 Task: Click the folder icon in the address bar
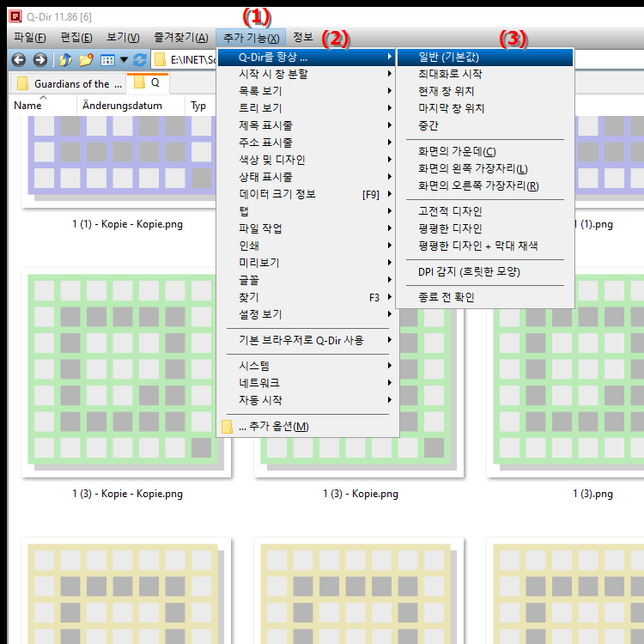[160, 60]
